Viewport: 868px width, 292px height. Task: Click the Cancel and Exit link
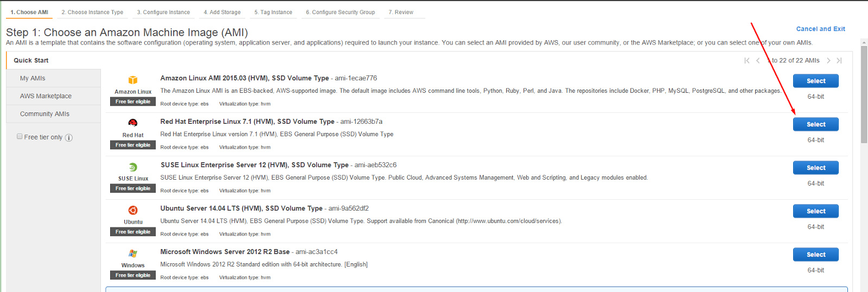pos(820,29)
